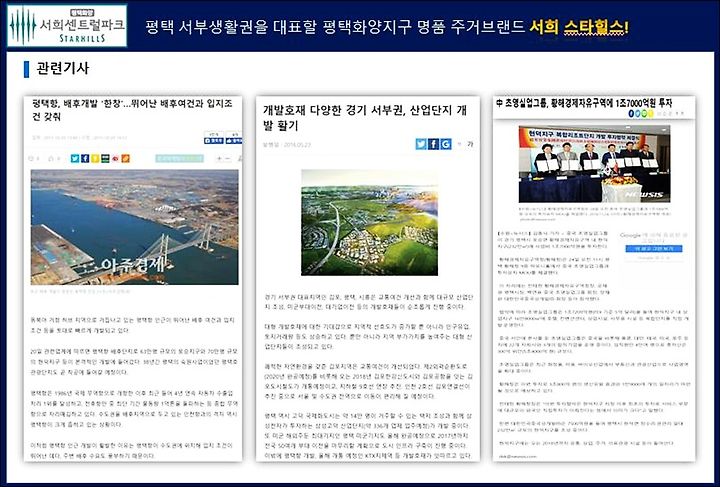Click green Band share icon in left article

105,158
